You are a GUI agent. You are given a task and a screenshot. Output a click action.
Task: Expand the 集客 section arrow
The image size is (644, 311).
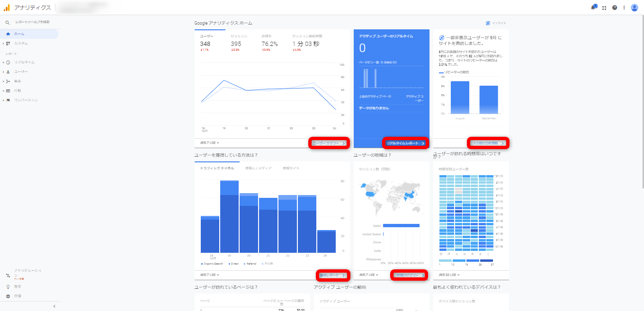(3, 81)
